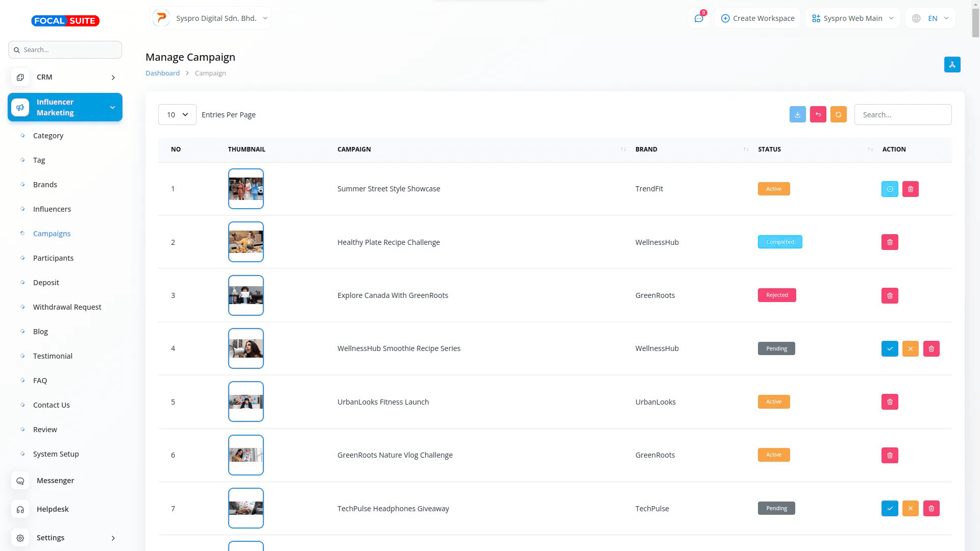Open the EN language dropdown
This screenshot has width=980, height=551.
931,18
